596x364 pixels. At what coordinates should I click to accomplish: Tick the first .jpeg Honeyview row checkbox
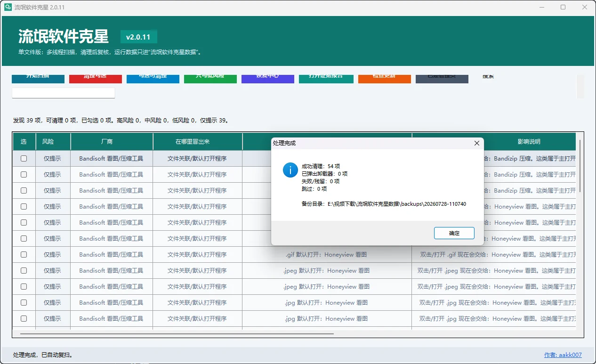point(24,271)
